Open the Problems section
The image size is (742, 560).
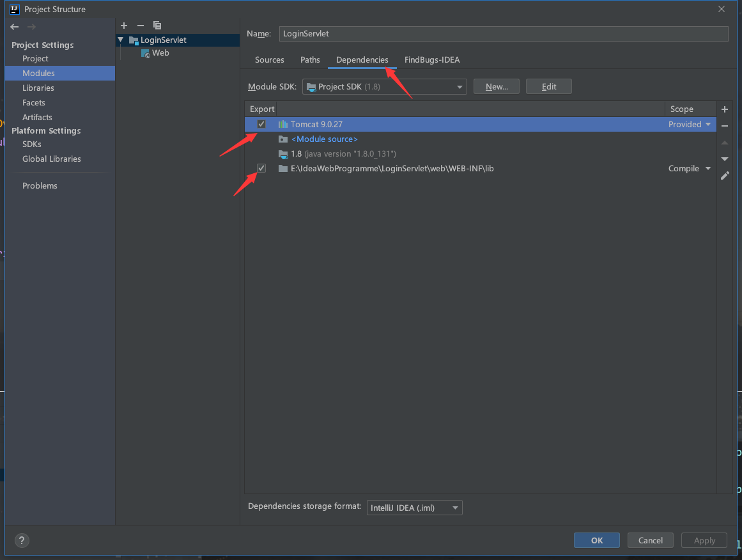coord(60,186)
